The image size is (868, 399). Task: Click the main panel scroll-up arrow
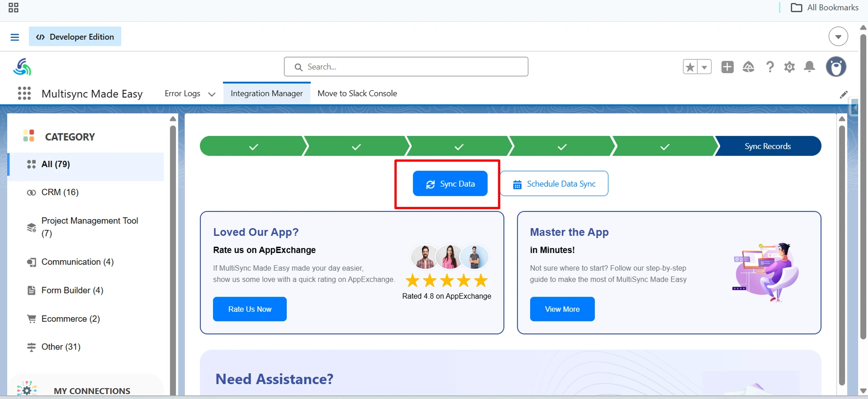click(842, 119)
